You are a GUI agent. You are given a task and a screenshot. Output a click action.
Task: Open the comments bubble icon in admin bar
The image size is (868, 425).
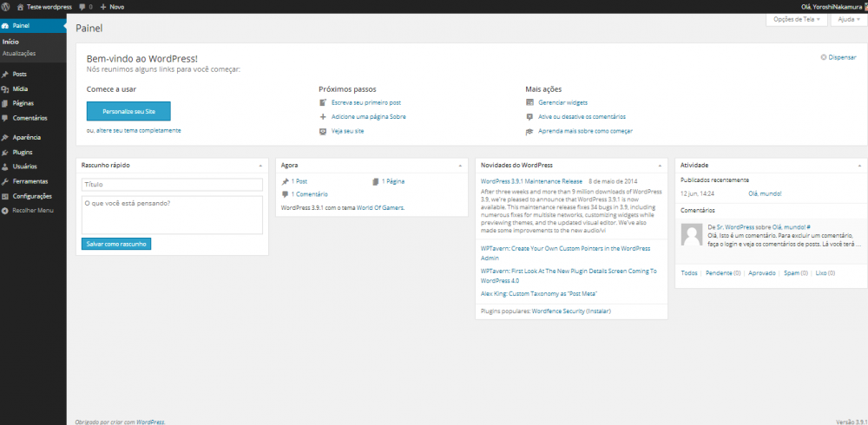[82, 6]
